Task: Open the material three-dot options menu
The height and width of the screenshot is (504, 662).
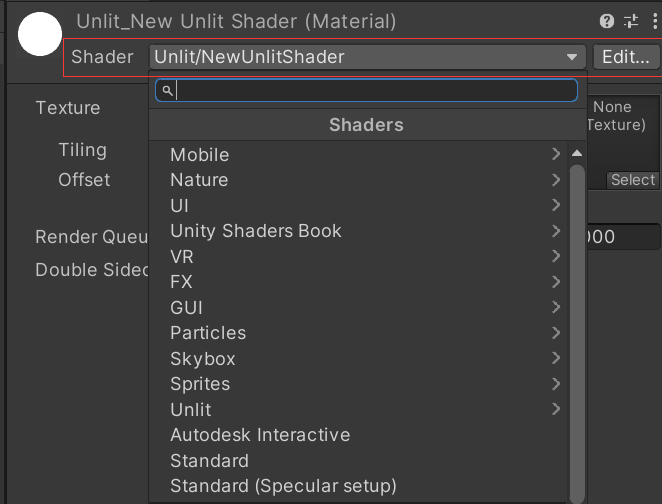Action: pyautogui.click(x=655, y=21)
